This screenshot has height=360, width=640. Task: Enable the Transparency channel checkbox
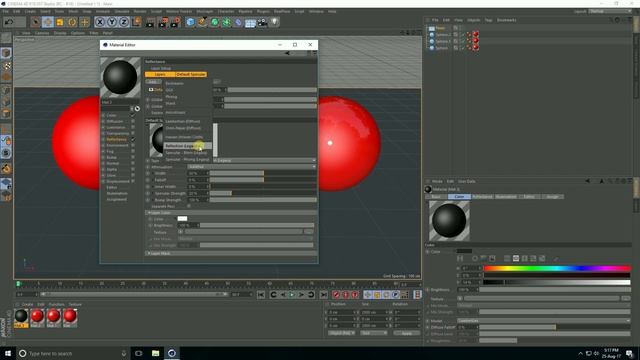click(133, 133)
